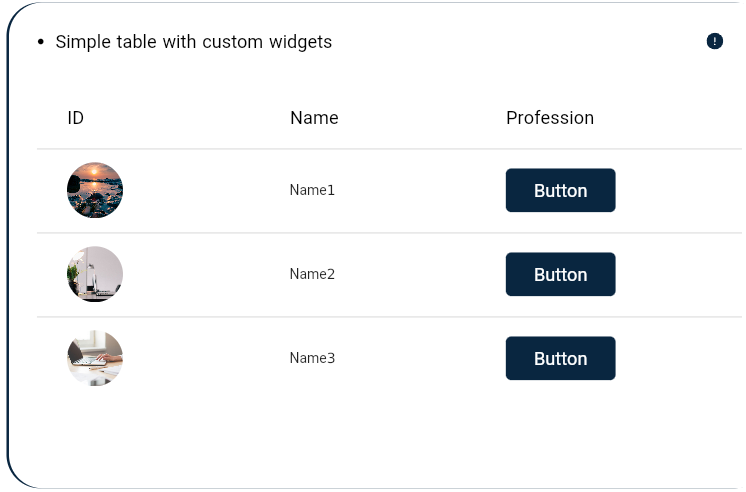Image resolution: width=746 pixels, height=492 pixels.
Task: Click the 'Simple table with custom widgets' title
Action: (194, 42)
